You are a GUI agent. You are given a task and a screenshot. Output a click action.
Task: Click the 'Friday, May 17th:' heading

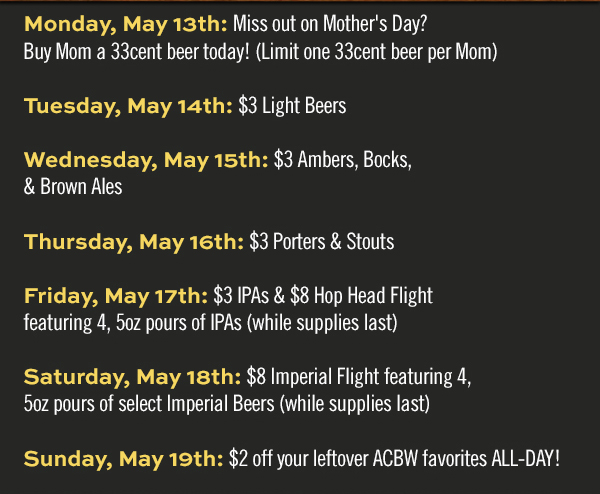[x=116, y=297]
